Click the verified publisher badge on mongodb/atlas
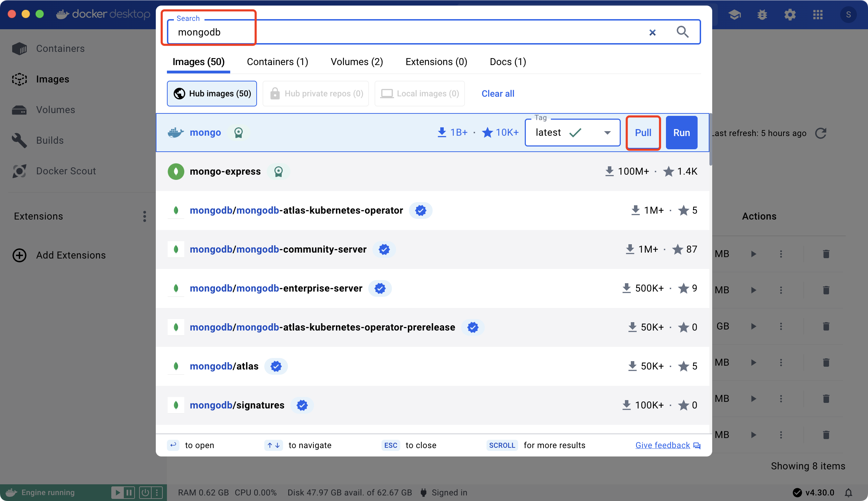This screenshot has height=501, width=868. point(276,366)
